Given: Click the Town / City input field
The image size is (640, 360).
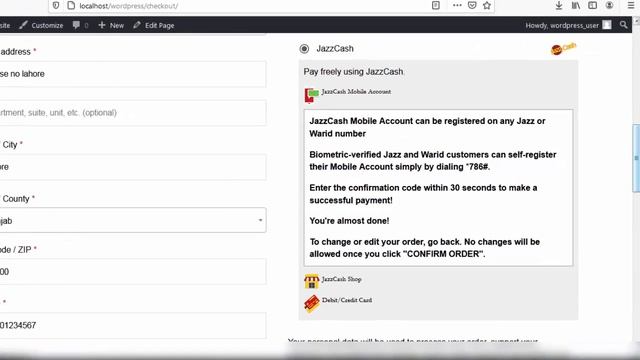Looking at the screenshot, I should [133, 167].
